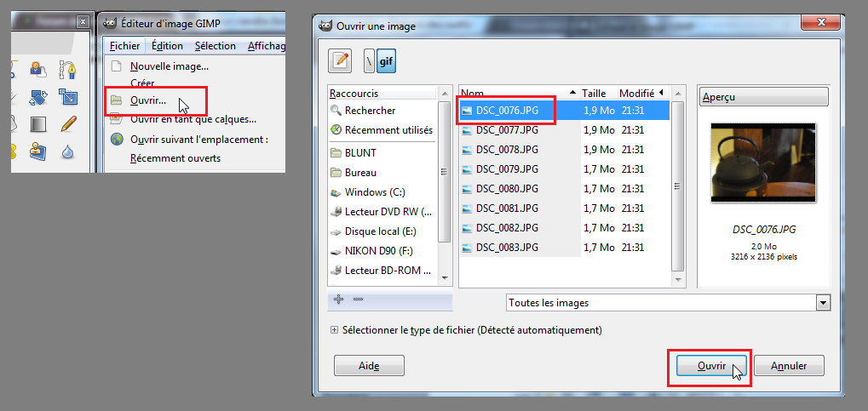Click the shortcuts list scrollbar up arrow

point(444,93)
